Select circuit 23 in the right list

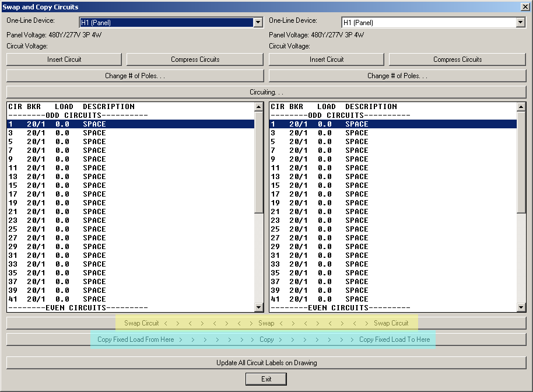pyautogui.click(x=393, y=220)
